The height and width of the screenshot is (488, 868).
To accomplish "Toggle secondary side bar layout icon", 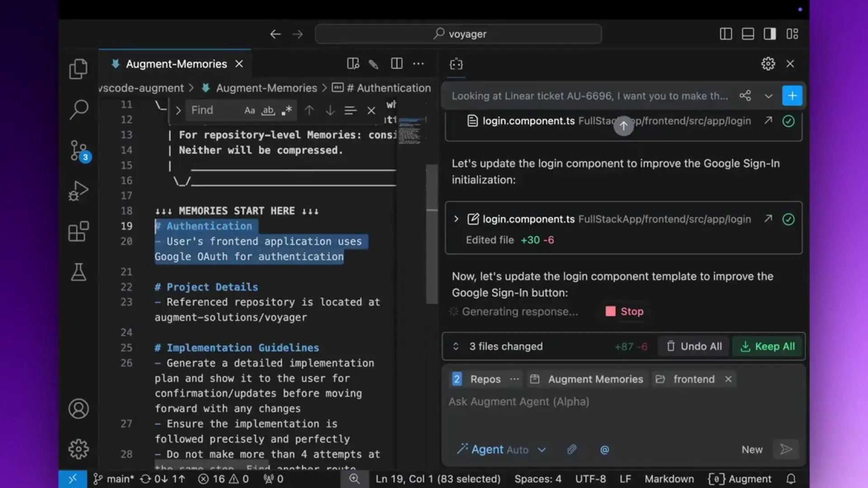I will [x=770, y=34].
